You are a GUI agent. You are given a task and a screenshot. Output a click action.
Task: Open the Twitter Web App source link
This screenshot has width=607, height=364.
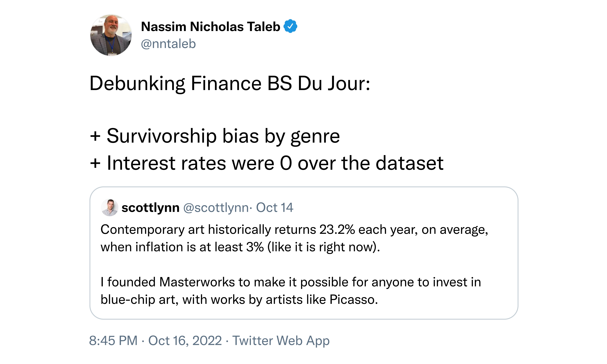click(281, 340)
